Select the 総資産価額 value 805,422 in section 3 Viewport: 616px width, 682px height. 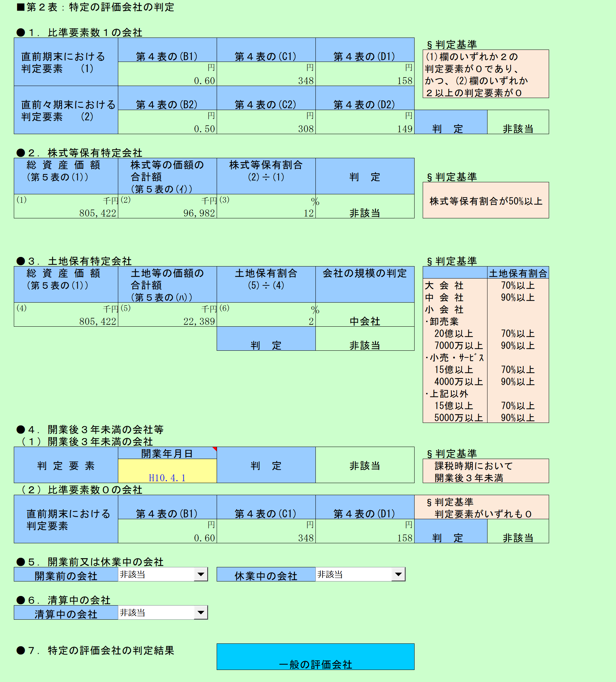[66, 315]
